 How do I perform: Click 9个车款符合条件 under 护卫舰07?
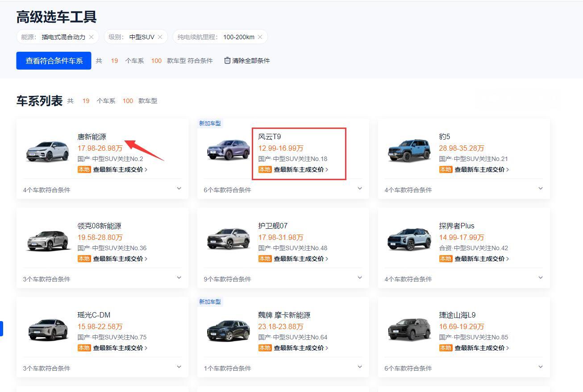[x=228, y=279]
